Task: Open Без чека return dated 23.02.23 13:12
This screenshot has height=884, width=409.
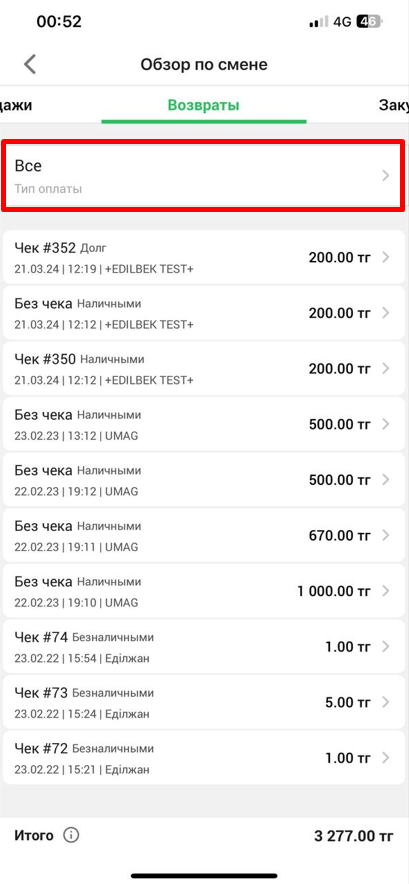Action: [x=204, y=424]
